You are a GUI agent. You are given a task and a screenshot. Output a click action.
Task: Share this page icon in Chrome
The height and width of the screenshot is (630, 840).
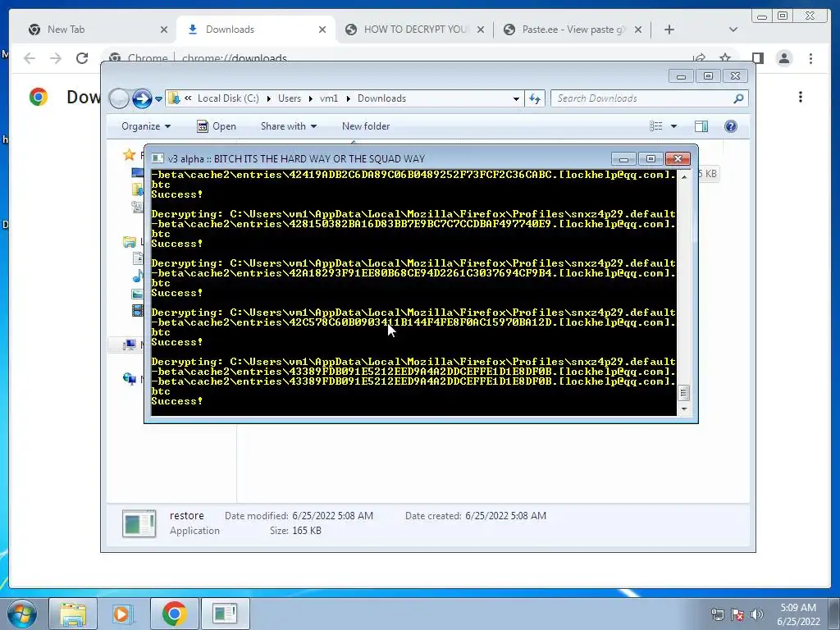[x=699, y=58]
